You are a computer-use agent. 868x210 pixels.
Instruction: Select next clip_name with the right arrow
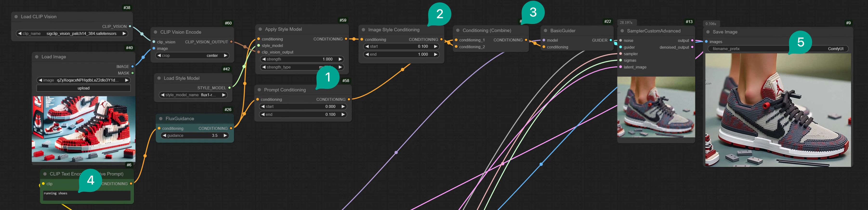coord(124,33)
